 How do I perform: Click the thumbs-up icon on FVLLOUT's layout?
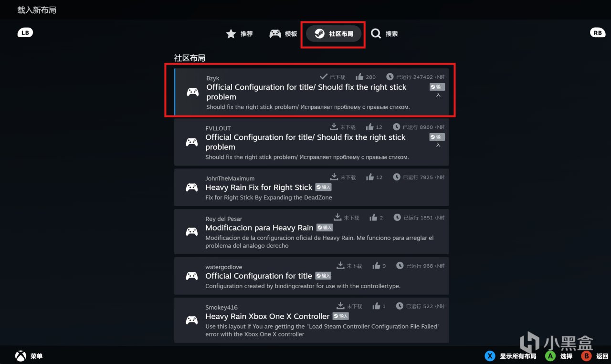point(369,127)
